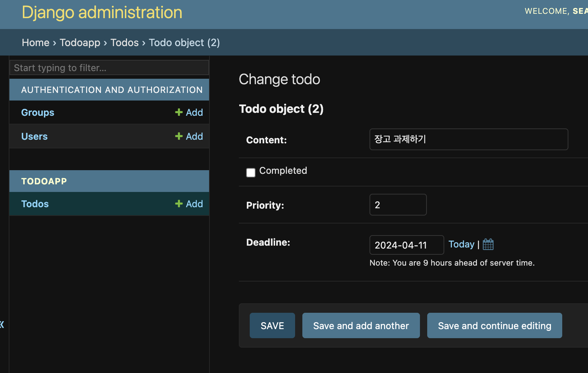Click the bold Todo object (2) subheading
Screen dimensions: 588x373
(x=281, y=109)
